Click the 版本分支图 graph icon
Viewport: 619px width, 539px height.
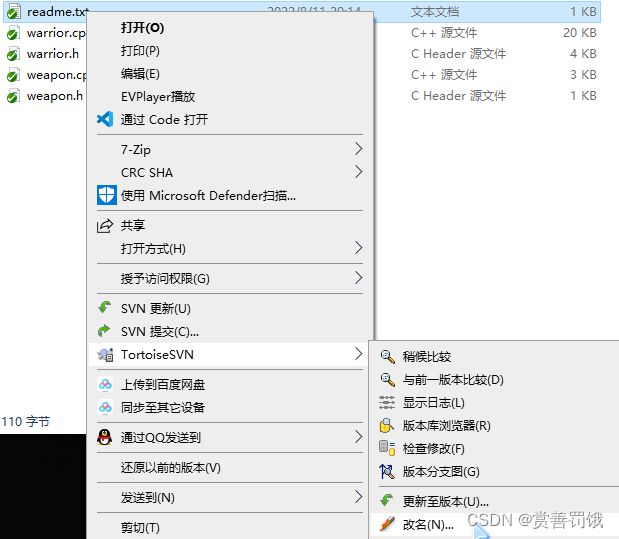tap(387, 471)
